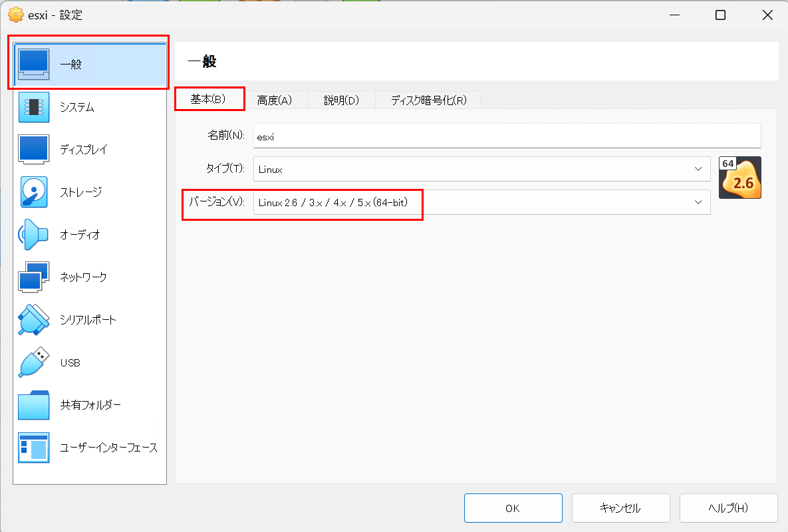Open the ディスプレイ screen icon

(34, 149)
